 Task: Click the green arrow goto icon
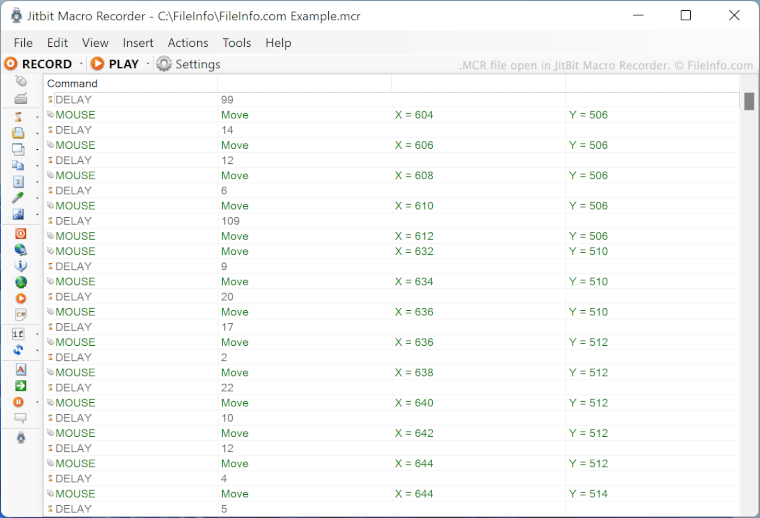(x=20, y=385)
